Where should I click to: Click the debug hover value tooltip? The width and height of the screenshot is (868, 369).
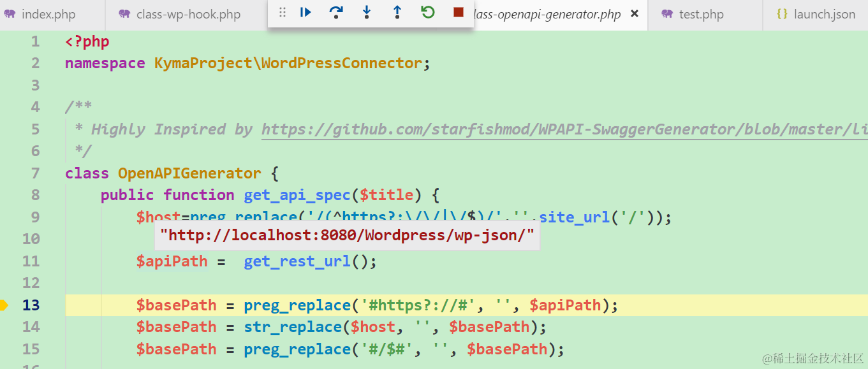[347, 236]
